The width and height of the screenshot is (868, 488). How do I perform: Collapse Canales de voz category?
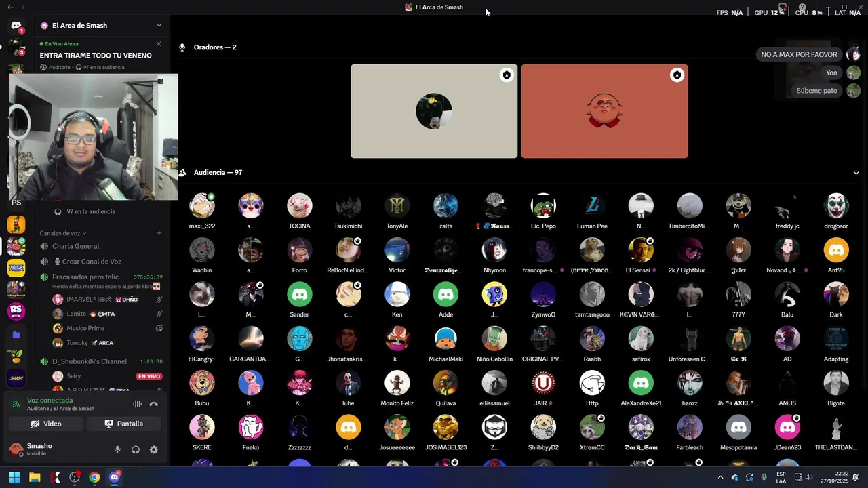(62, 233)
